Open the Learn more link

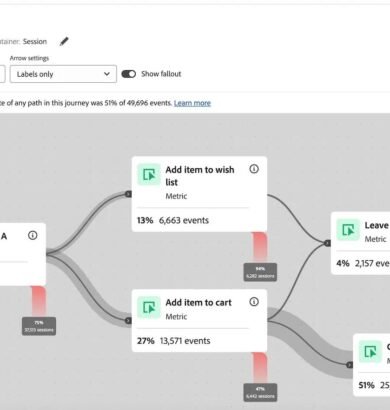[192, 103]
